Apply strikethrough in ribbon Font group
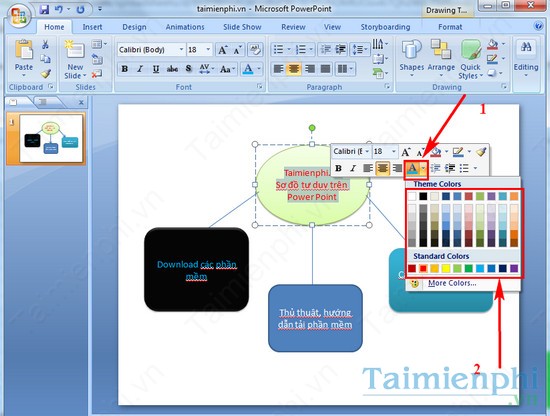550x416 pixels. (x=172, y=69)
